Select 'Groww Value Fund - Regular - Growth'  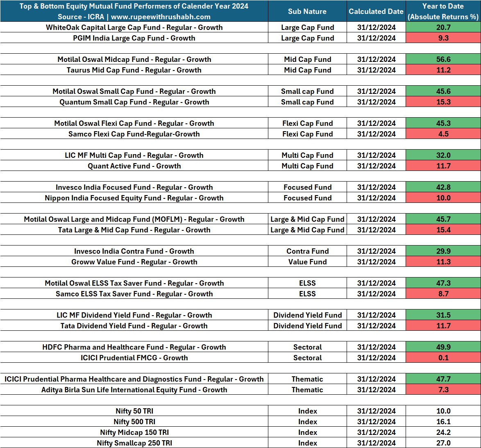134,262
